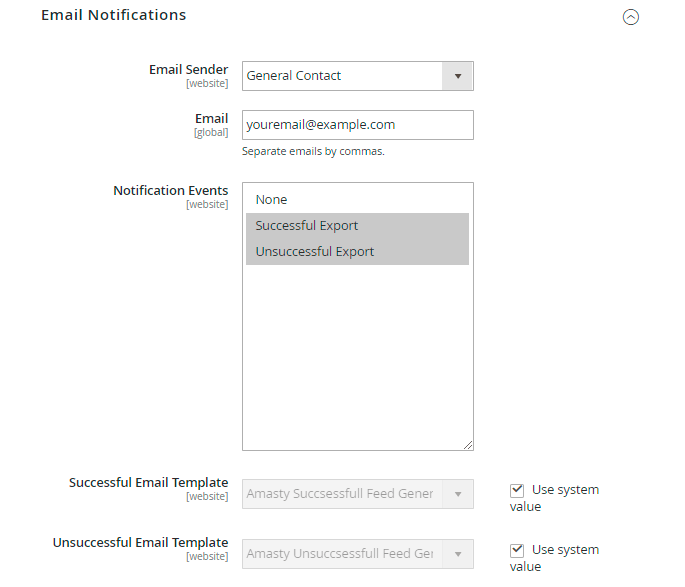The height and width of the screenshot is (587, 685).
Task: Click the [global] scope tag under Email
Action: click(211, 132)
